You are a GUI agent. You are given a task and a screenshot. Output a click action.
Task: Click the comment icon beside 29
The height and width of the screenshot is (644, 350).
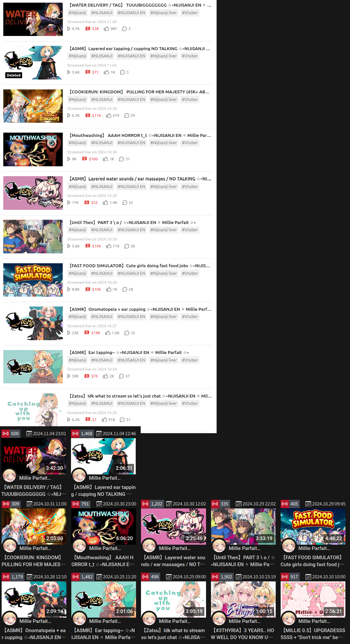tap(127, 115)
